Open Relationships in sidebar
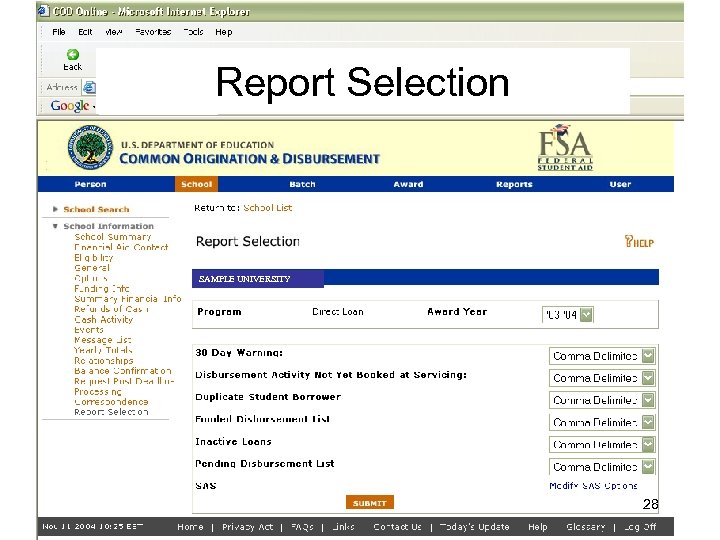The width and height of the screenshot is (720, 540). tap(104, 361)
